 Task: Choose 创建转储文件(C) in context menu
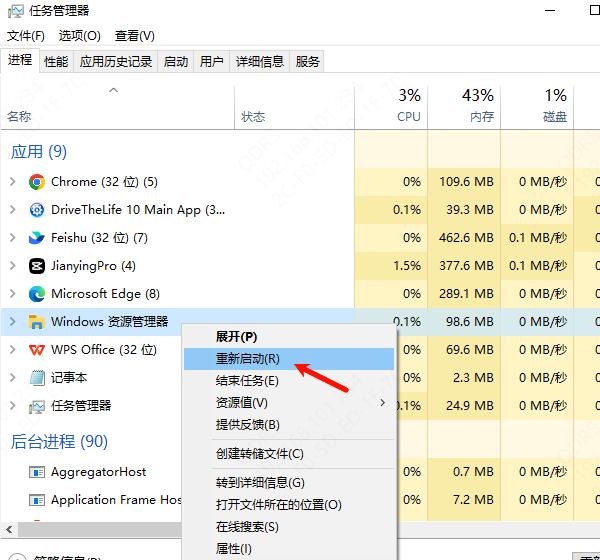[289, 454]
